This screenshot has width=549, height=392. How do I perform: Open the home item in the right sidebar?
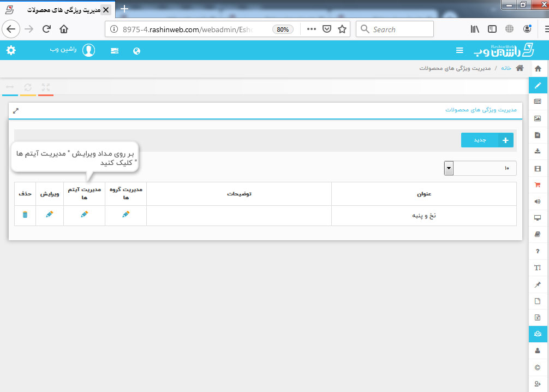click(538, 69)
